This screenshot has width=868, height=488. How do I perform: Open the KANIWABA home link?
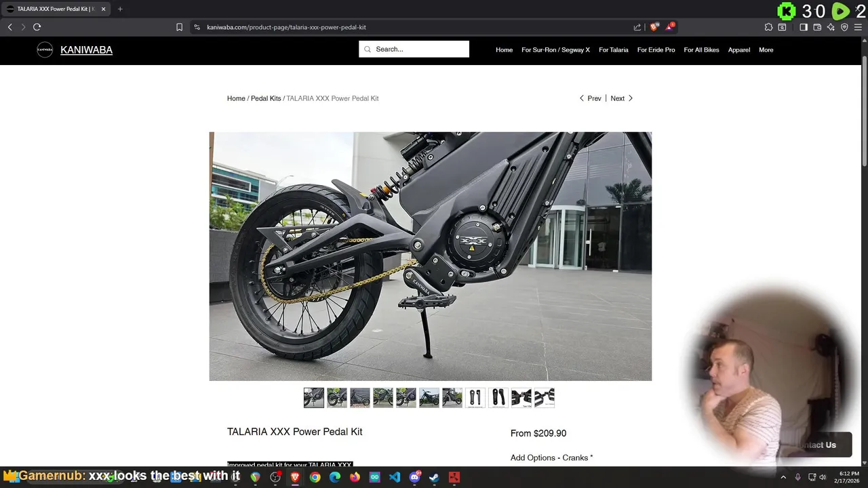[86, 49]
